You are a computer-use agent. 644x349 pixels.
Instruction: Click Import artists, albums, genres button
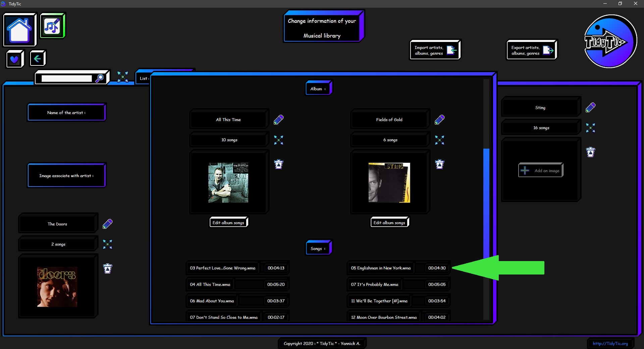(435, 50)
